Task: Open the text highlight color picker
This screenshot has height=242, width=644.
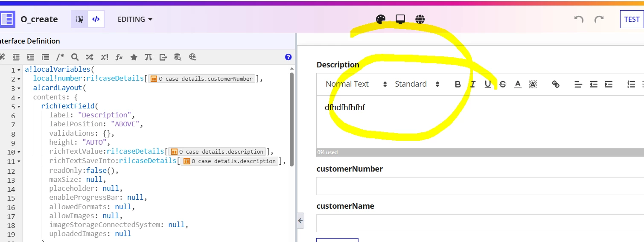Action: 533,84
